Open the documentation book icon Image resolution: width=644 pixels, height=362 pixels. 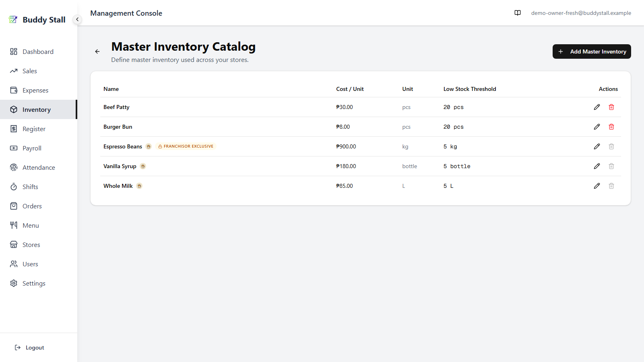tap(518, 13)
